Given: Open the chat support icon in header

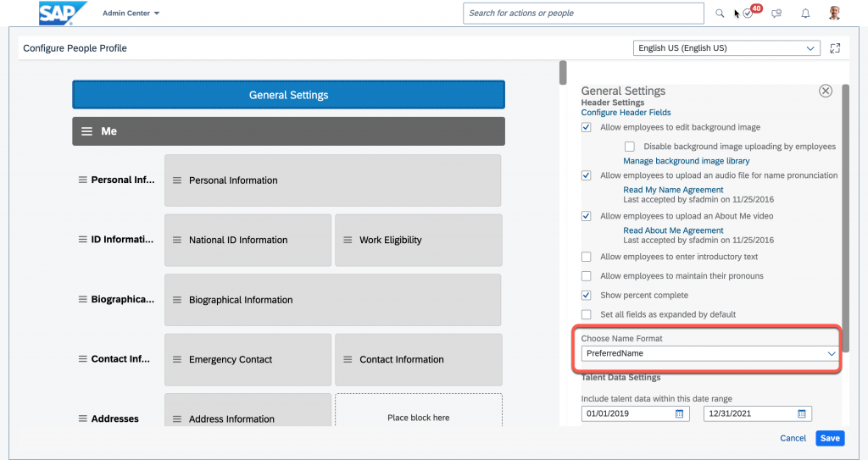Looking at the screenshot, I should coord(776,14).
